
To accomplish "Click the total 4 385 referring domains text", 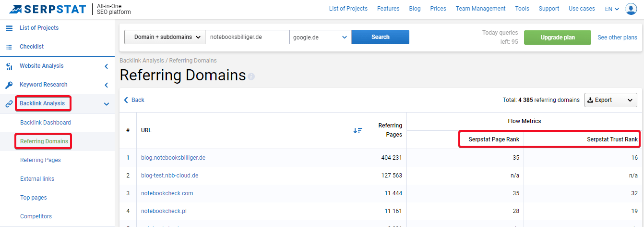I will [x=541, y=100].
